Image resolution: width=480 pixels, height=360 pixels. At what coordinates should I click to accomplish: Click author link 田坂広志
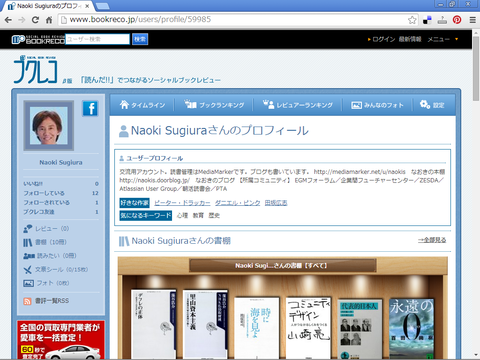(276, 203)
